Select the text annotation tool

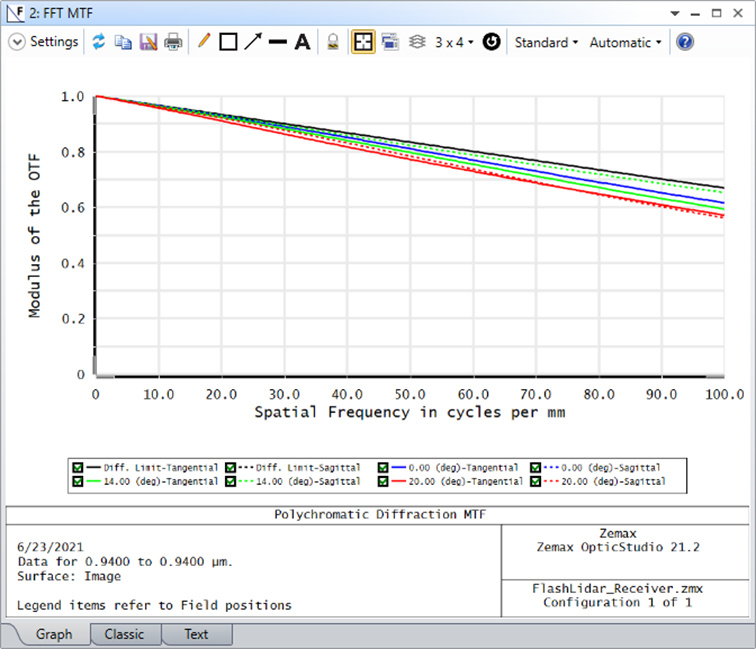click(x=301, y=42)
